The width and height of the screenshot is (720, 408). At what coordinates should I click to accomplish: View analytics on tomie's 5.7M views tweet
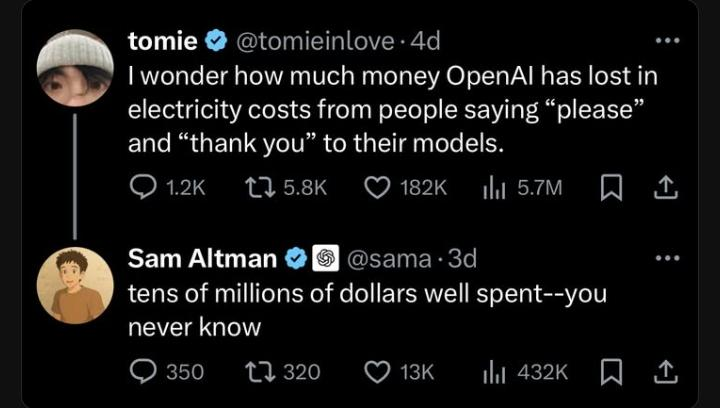click(x=494, y=187)
